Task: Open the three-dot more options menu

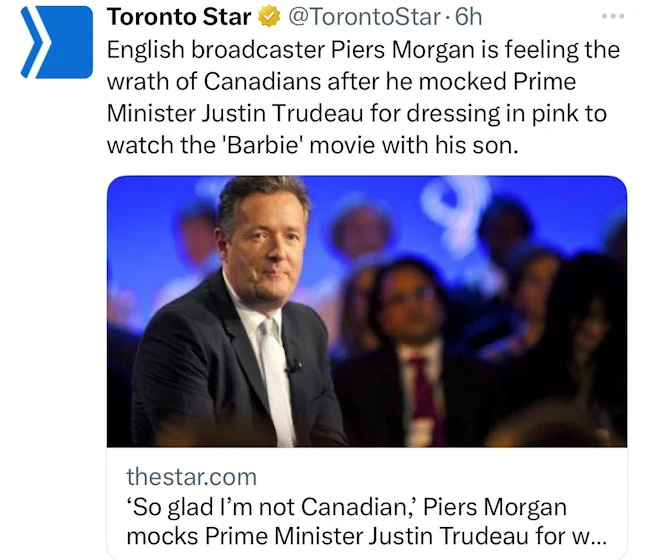Action: coord(611,17)
